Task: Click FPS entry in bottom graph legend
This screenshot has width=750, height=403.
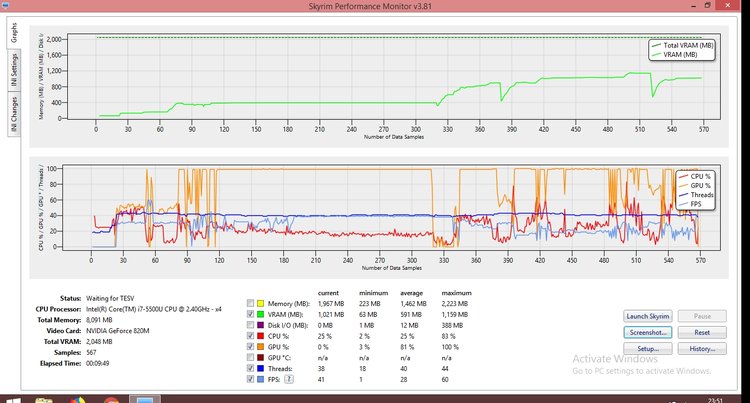Action: pyautogui.click(x=690, y=204)
